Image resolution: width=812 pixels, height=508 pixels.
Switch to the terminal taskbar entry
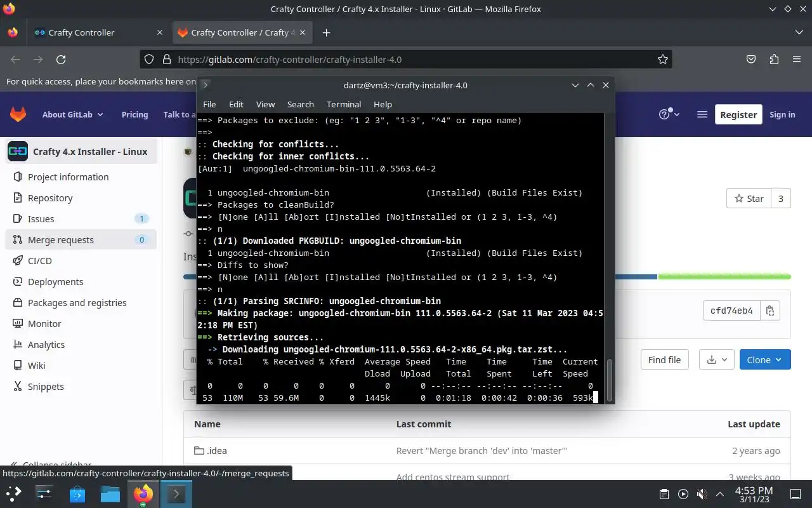pyautogui.click(x=176, y=493)
